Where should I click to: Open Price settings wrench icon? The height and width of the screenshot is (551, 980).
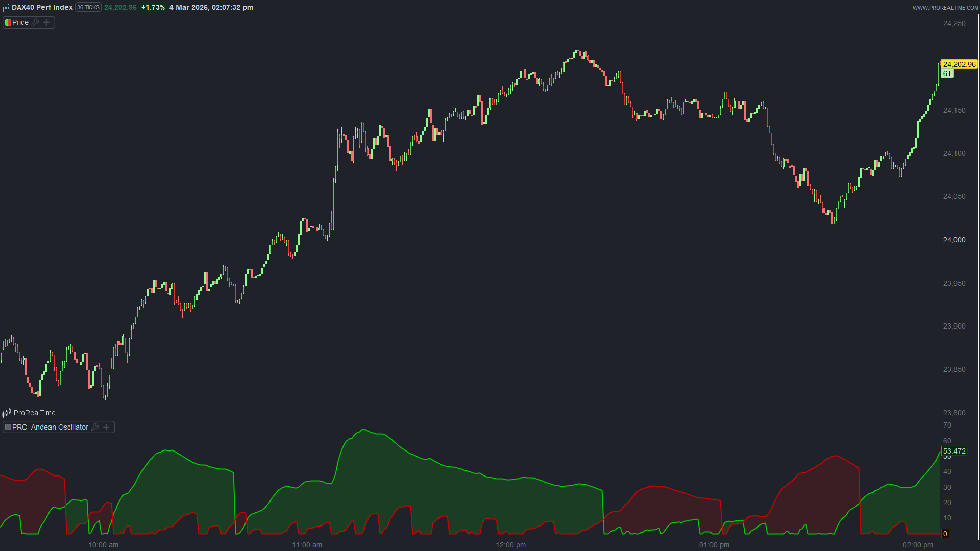coord(35,22)
